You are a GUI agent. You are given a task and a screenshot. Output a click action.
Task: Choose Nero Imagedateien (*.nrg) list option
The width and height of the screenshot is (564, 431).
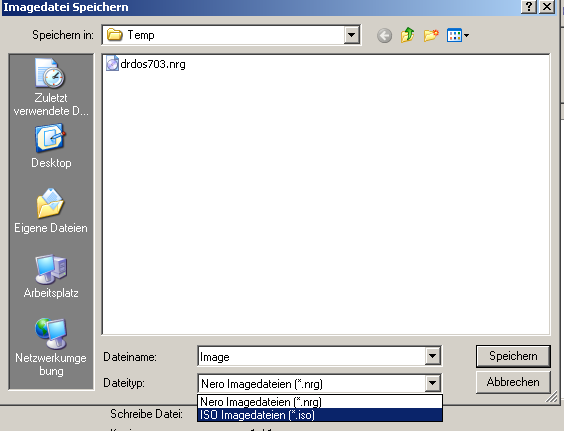(x=320, y=401)
